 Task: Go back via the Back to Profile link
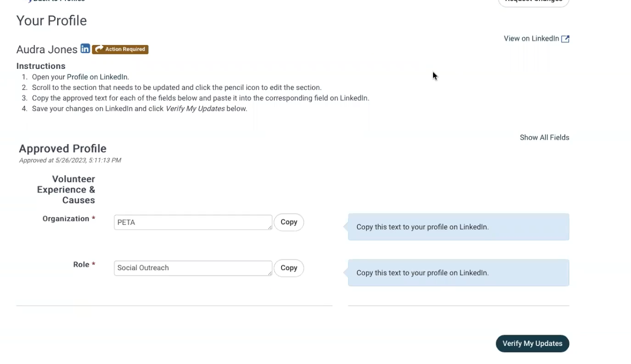(58, 1)
